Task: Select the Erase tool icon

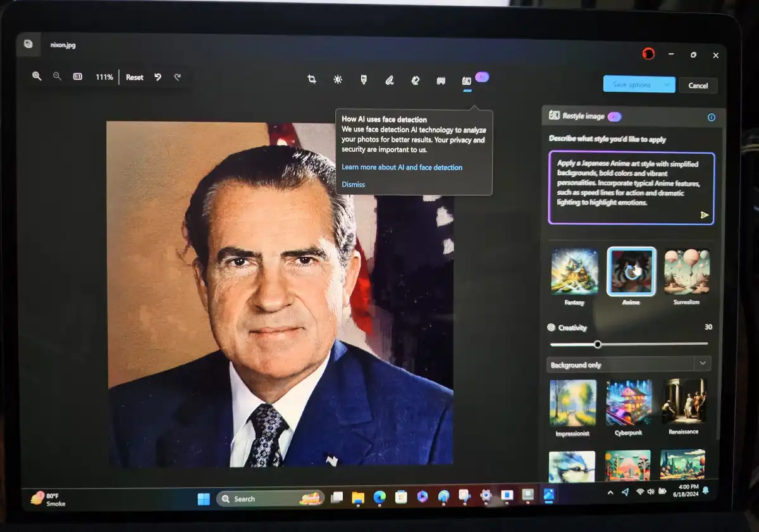Action: click(x=416, y=80)
